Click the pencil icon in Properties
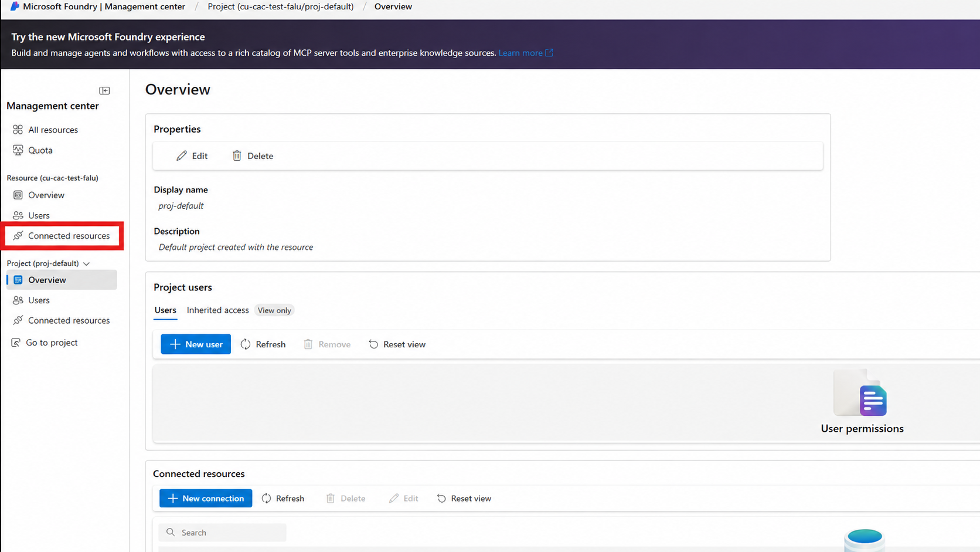This screenshot has height=552, width=980. (182, 156)
